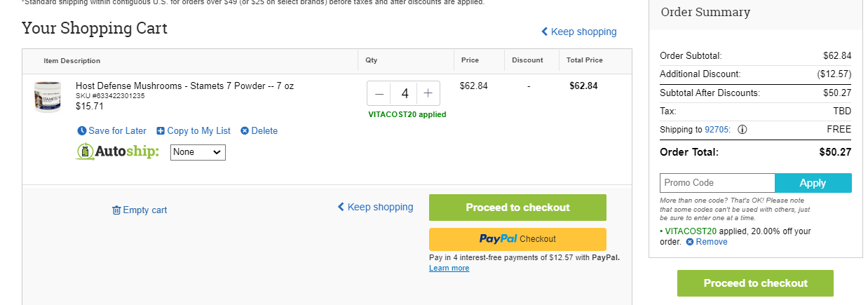
Task: Click the shipping info circle icon
Action: (742, 130)
